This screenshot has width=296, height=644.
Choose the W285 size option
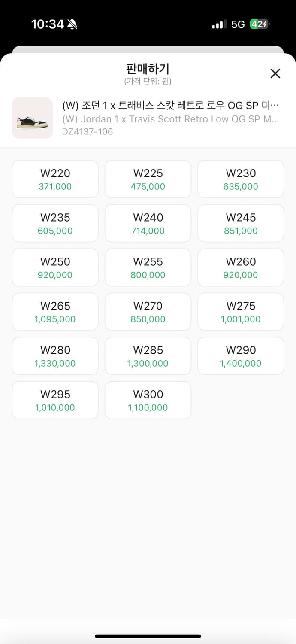[x=148, y=356]
